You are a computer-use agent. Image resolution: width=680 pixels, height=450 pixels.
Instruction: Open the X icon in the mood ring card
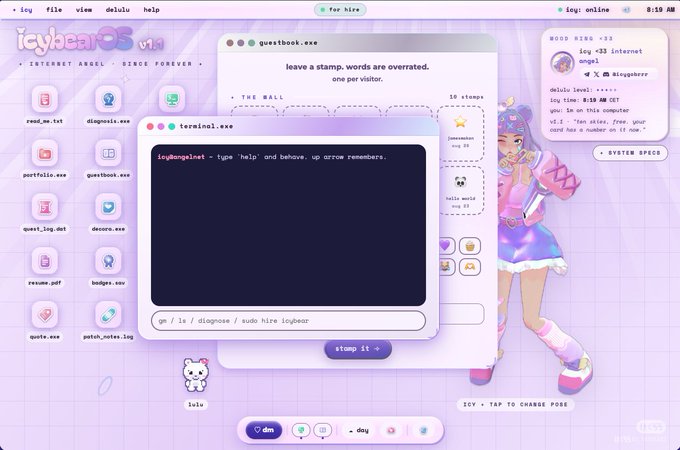click(596, 75)
